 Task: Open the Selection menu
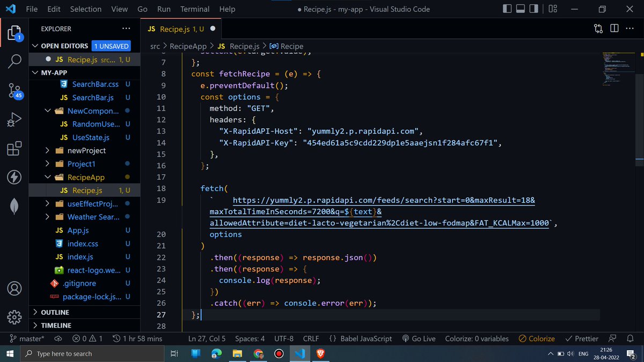[86, 9]
